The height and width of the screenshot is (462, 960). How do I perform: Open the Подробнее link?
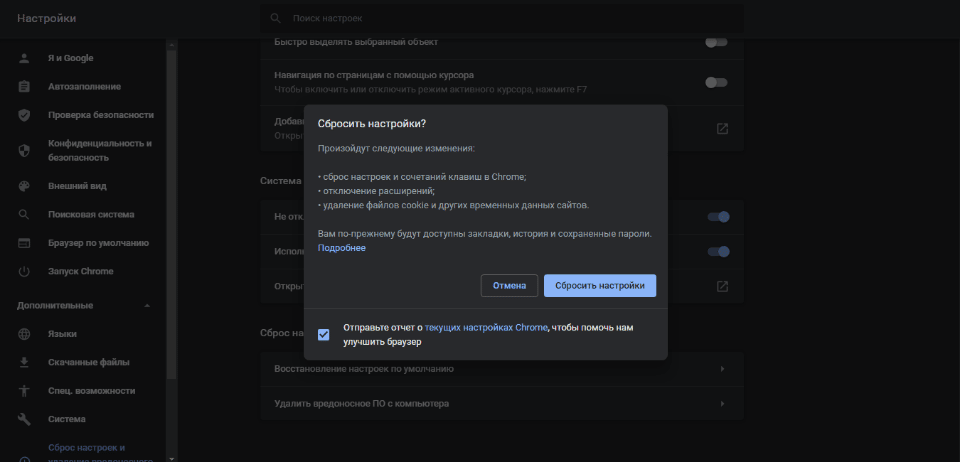pos(341,248)
